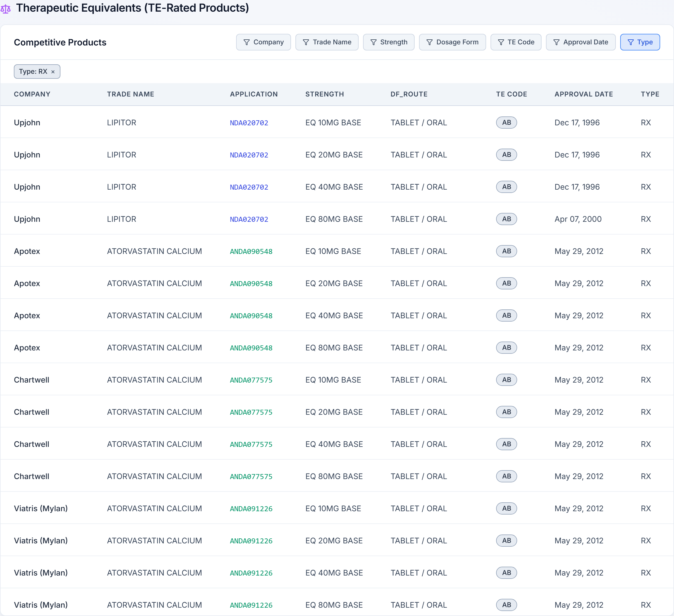Image resolution: width=674 pixels, height=616 pixels.
Task: Select ATORVASTATIN CALCIUM in Viatris EQ 40MG row
Action: tap(154, 573)
